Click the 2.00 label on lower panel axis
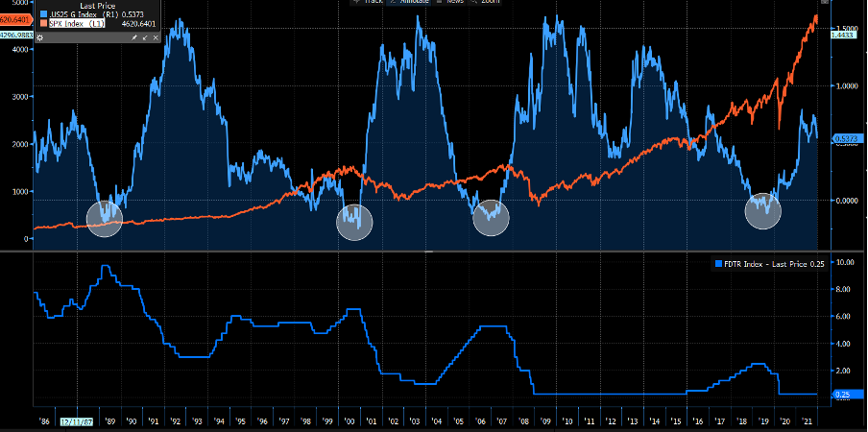 (844, 371)
